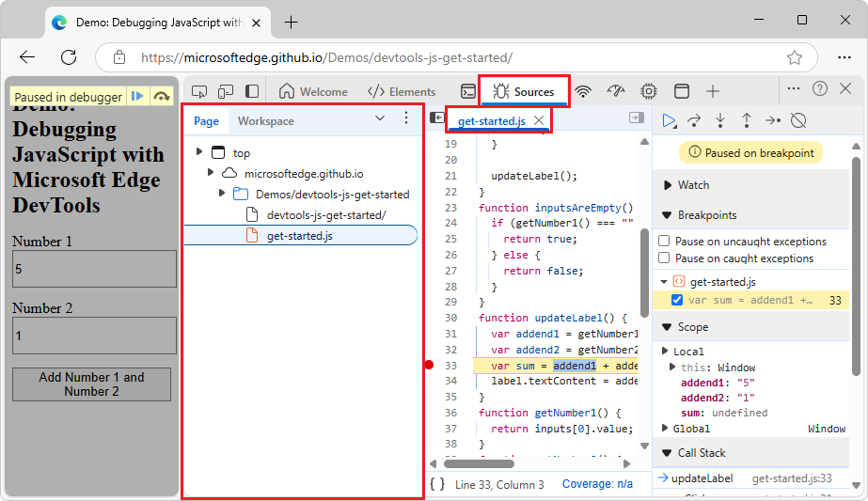The image size is (868, 501).
Task: Resume from Paused in debugger overlay
Action: coord(136,96)
